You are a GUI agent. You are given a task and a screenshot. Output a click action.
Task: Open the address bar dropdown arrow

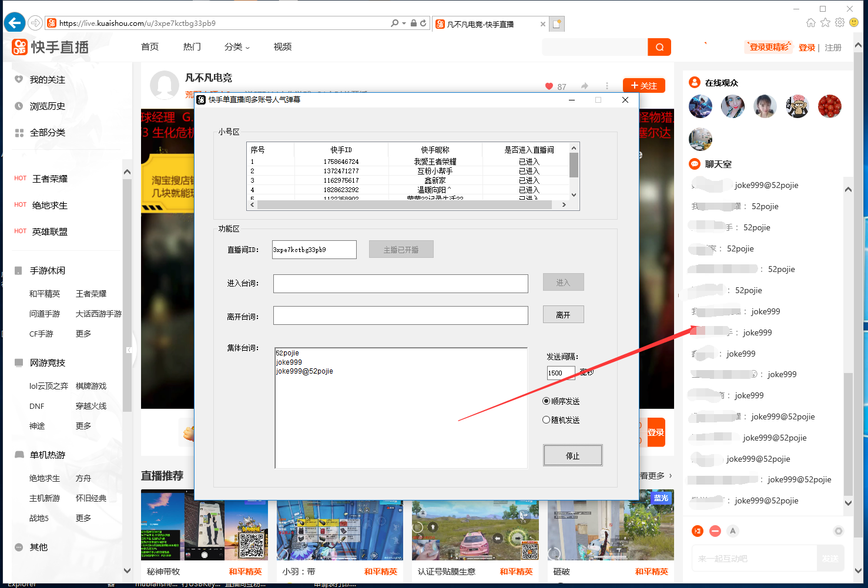click(404, 23)
